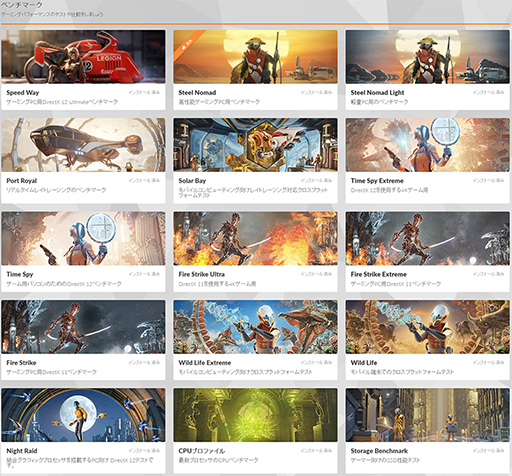Select the Wild Life benchmark image
Viewport: 512px width, 476px height.
[428, 327]
